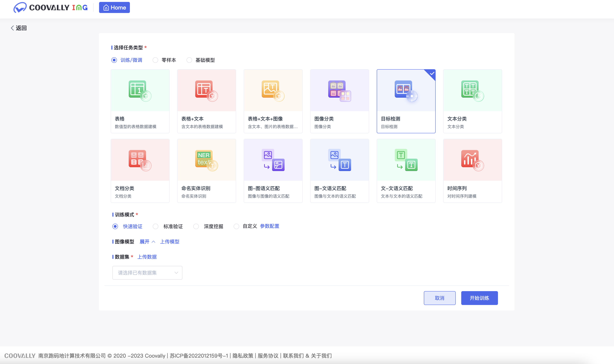Click the 开始训练 button
The image size is (614, 364).
pos(479,298)
